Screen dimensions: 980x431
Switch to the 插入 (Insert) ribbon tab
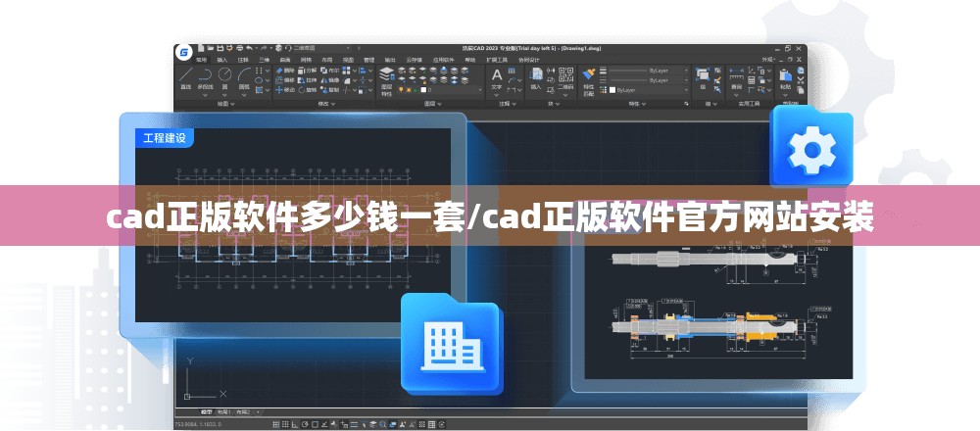tap(222, 60)
